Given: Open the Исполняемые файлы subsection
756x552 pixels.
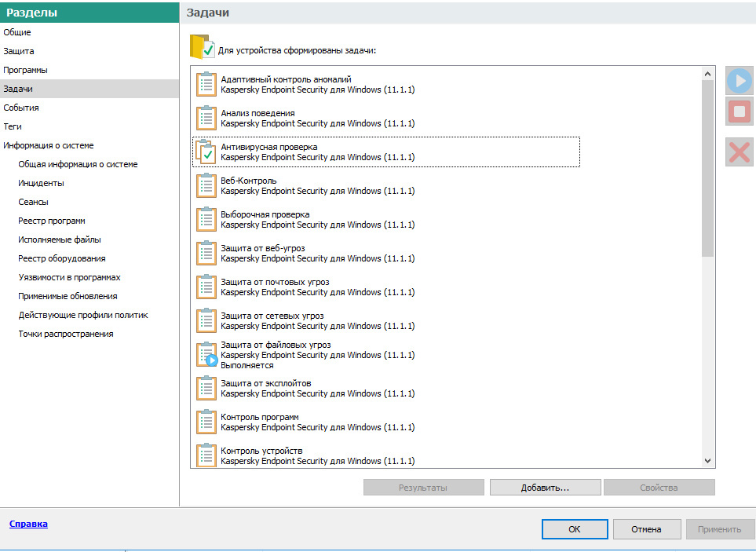Looking at the screenshot, I should 60,239.
